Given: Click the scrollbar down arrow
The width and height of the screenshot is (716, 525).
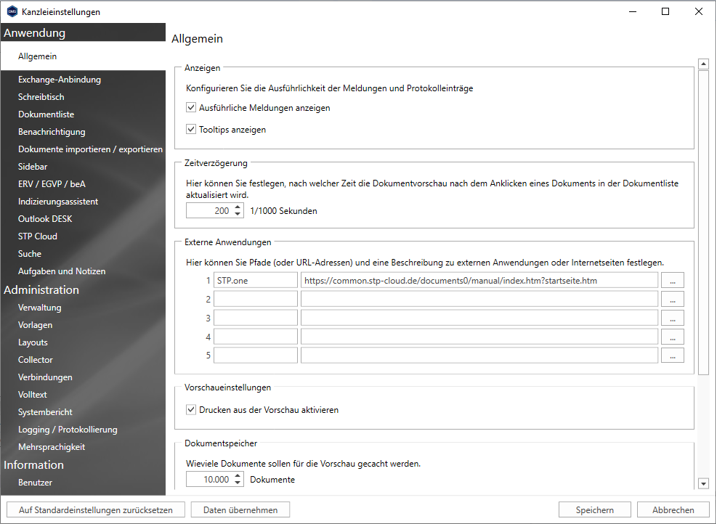Looking at the screenshot, I should pos(703,483).
